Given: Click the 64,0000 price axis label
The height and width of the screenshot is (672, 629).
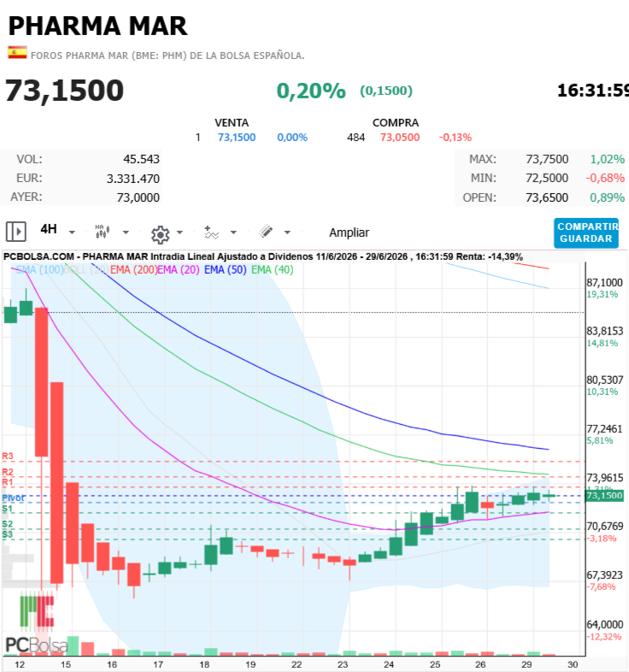Looking at the screenshot, I should click(x=604, y=625).
